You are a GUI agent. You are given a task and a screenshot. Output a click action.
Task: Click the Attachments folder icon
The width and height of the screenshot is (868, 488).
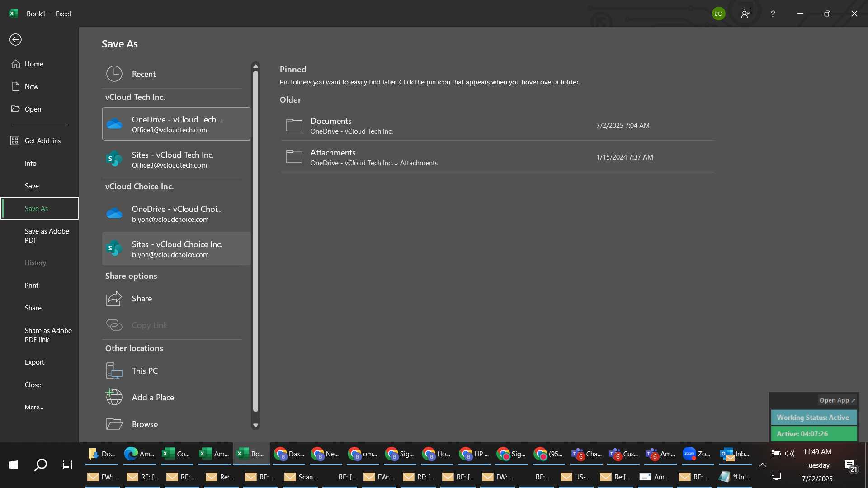294,157
